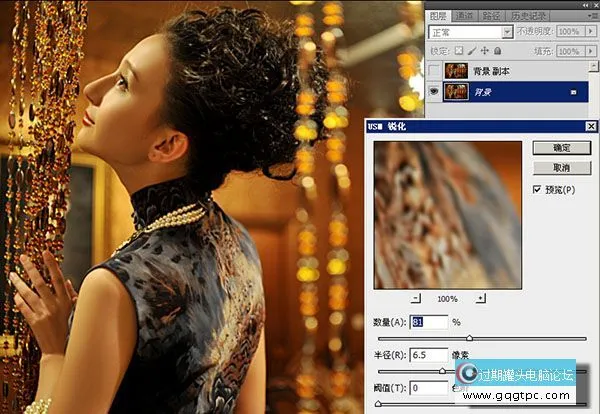The height and width of the screenshot is (414, 600).
Task: Click the 数量 amount slider handle
Action: (469, 338)
